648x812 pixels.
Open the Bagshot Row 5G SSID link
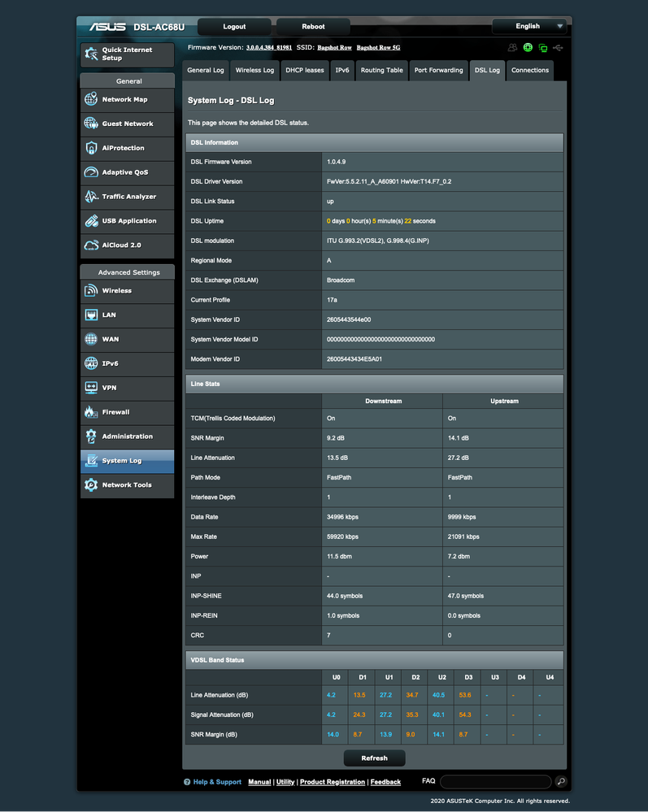pyautogui.click(x=378, y=48)
